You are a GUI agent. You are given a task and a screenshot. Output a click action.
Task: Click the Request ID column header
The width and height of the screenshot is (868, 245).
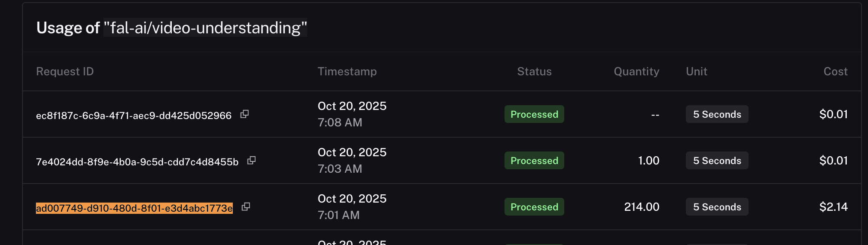[65, 71]
